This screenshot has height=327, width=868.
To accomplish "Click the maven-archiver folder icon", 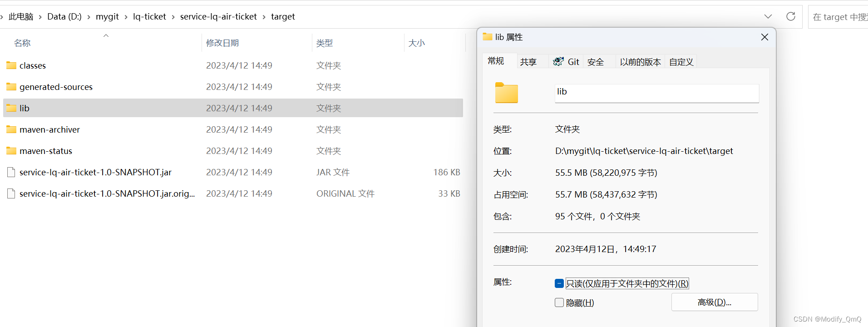I will click(x=11, y=129).
